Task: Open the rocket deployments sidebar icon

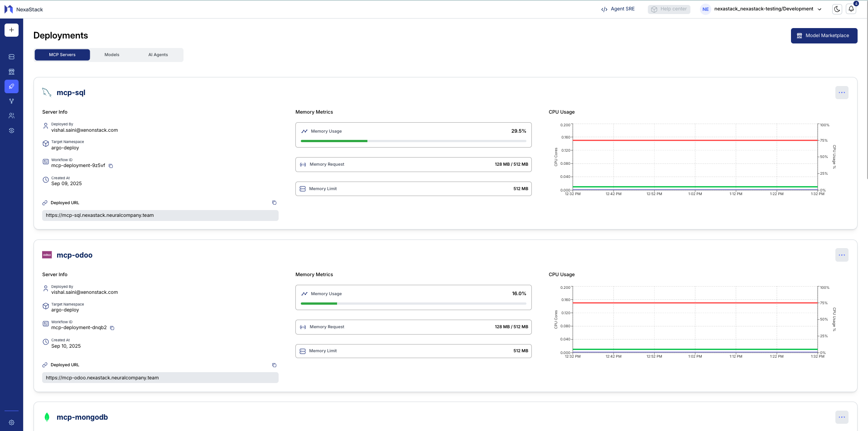Action: 11,86
